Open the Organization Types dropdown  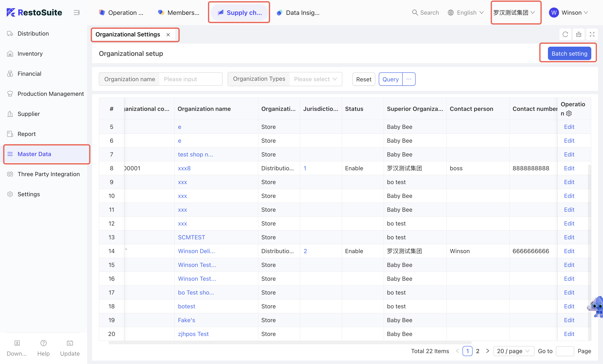315,79
